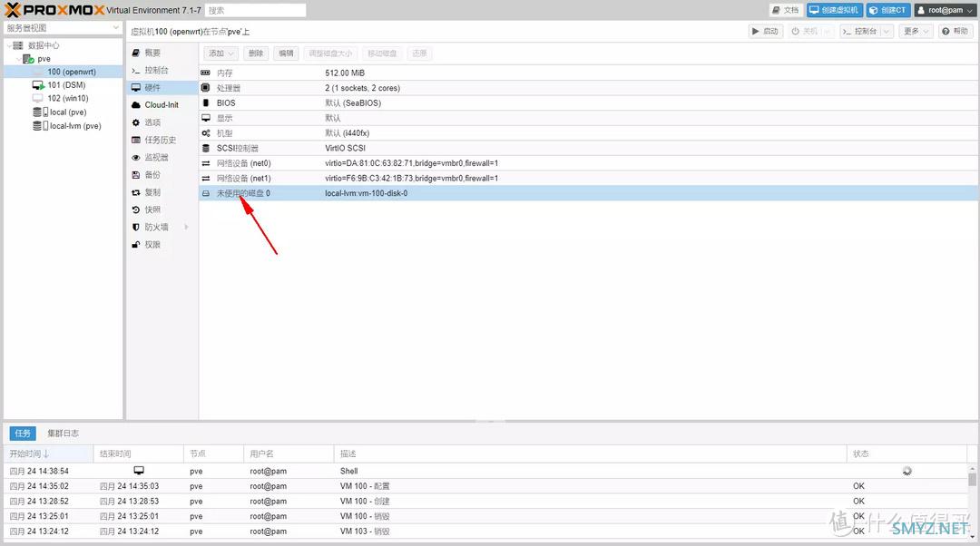Open the 关机 shutdown dropdown arrow
This screenshot has height=546, width=980.
point(827,31)
